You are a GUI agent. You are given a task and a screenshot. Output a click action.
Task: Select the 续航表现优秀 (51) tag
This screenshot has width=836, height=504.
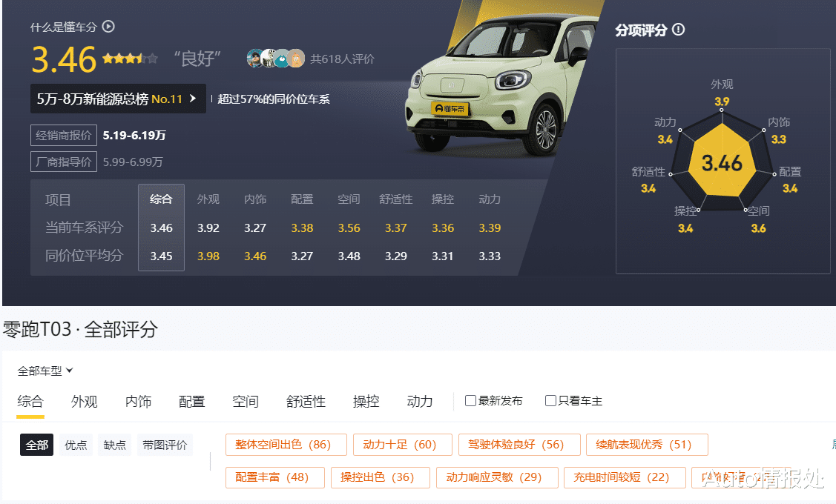[648, 444]
